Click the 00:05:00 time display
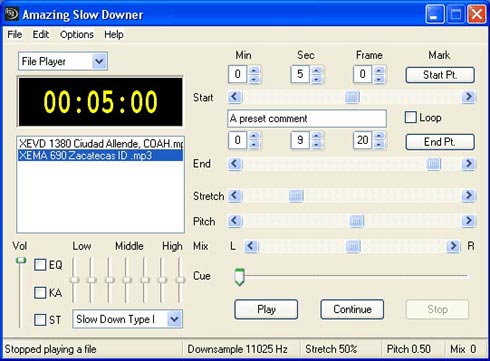Viewport: 490px width, 361px height. click(100, 102)
